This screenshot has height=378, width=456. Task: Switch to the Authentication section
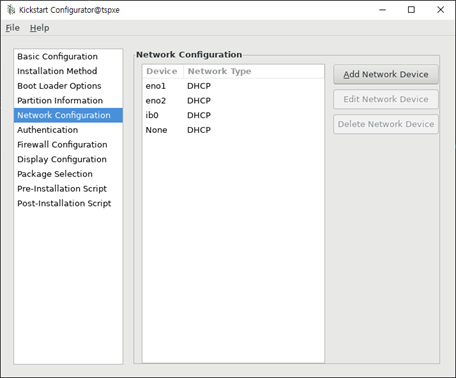coord(68,130)
